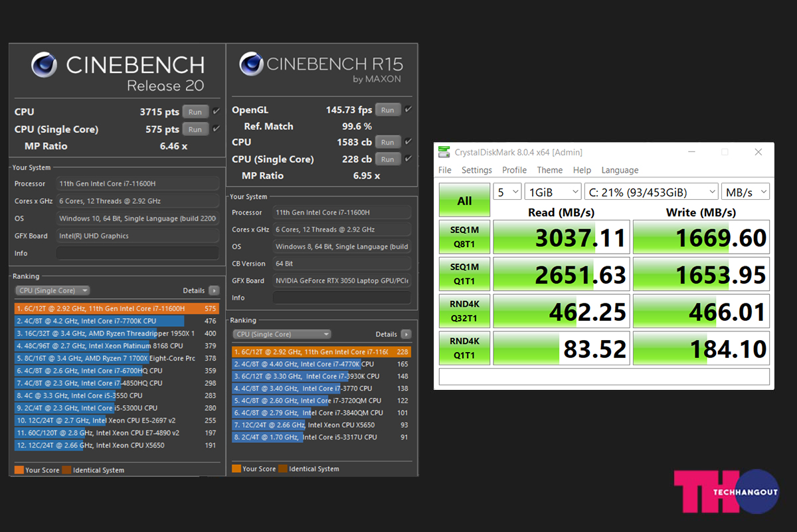Select the i7-3930K row in R15 ranking
Image resolution: width=797 pixels, height=532 pixels.
click(x=321, y=377)
